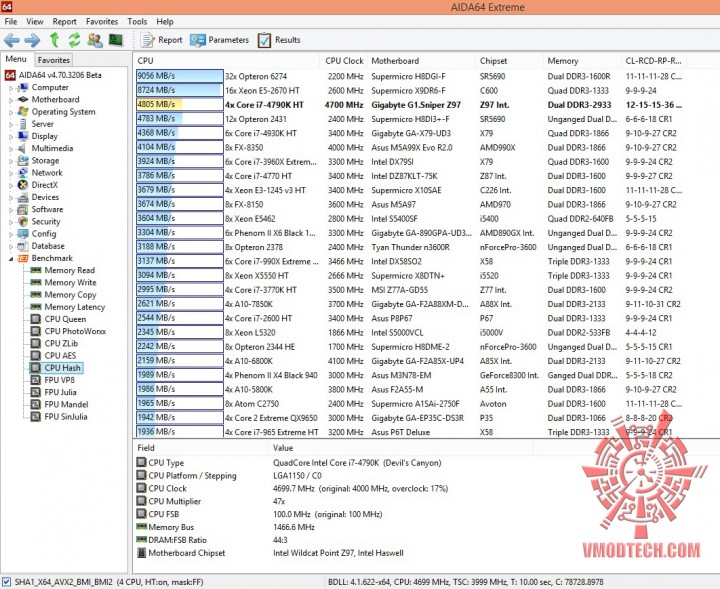Select the Security shield icon
The height and width of the screenshot is (589, 720).
click(23, 221)
